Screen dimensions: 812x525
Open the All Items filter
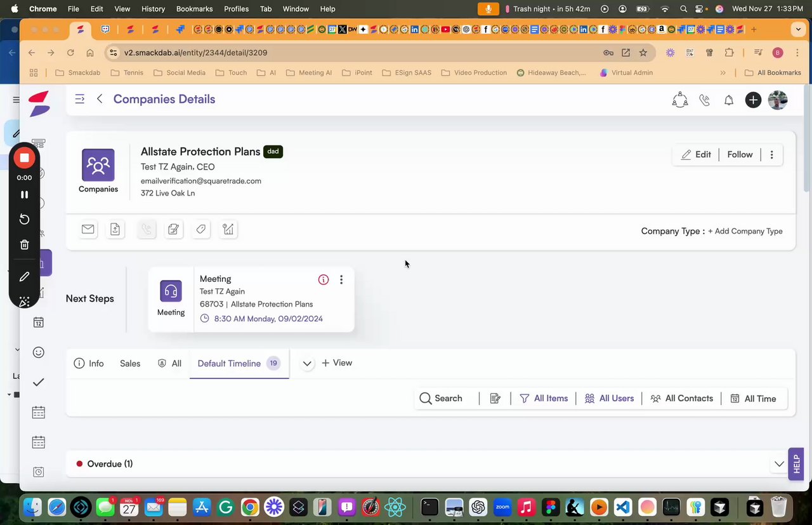544,398
